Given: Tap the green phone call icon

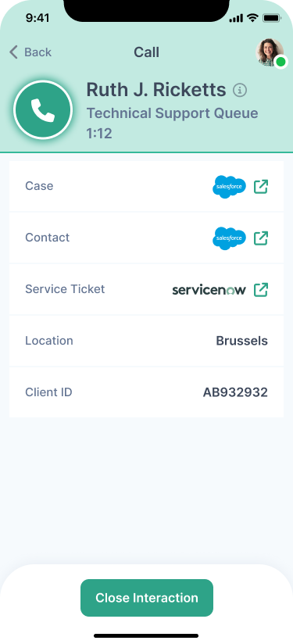Looking at the screenshot, I should pos(43,110).
